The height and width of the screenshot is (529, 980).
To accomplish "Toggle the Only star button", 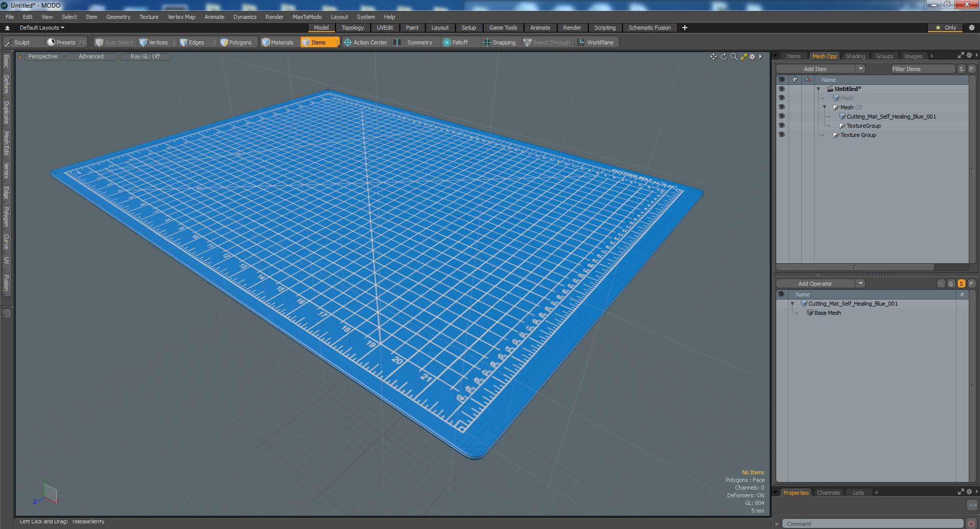I will (x=946, y=28).
